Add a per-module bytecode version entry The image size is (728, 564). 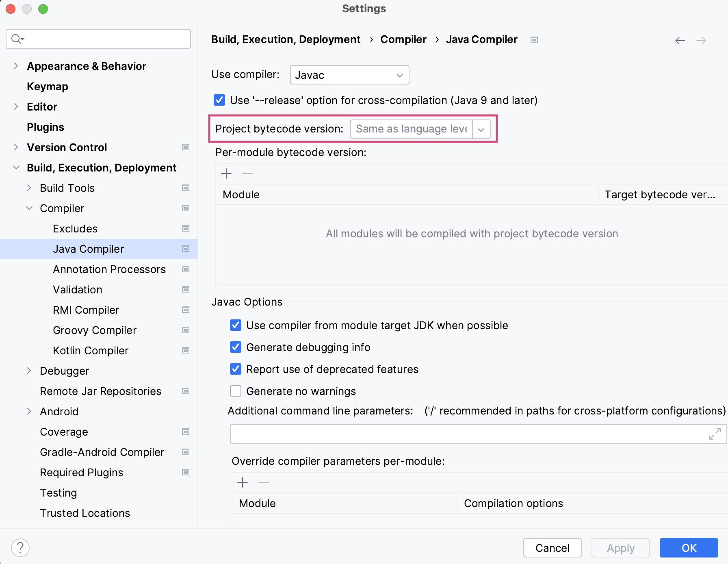click(x=226, y=174)
